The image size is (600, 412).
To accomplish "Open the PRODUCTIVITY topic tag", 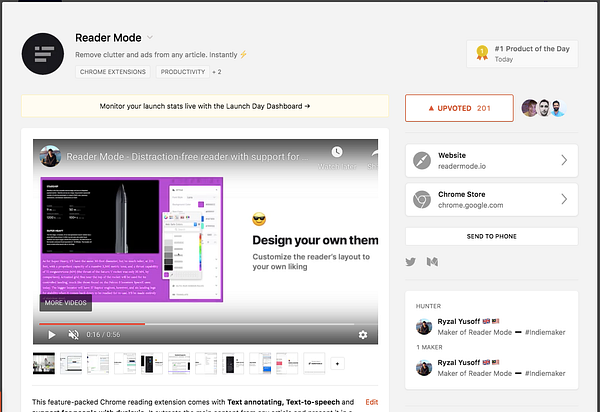I will [x=183, y=72].
